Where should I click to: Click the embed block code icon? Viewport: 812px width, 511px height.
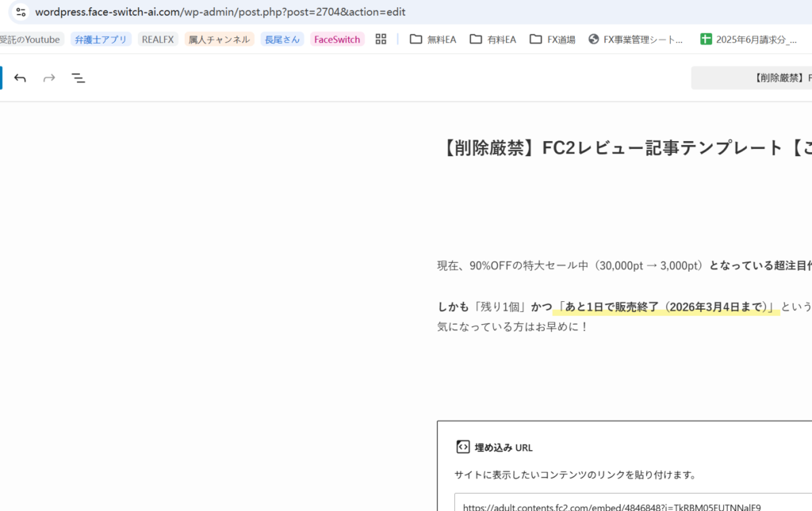463,447
